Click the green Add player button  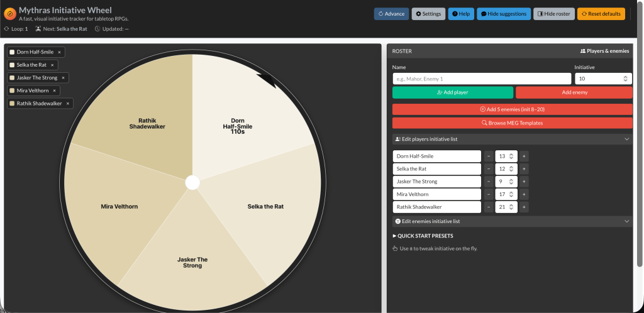(x=452, y=92)
